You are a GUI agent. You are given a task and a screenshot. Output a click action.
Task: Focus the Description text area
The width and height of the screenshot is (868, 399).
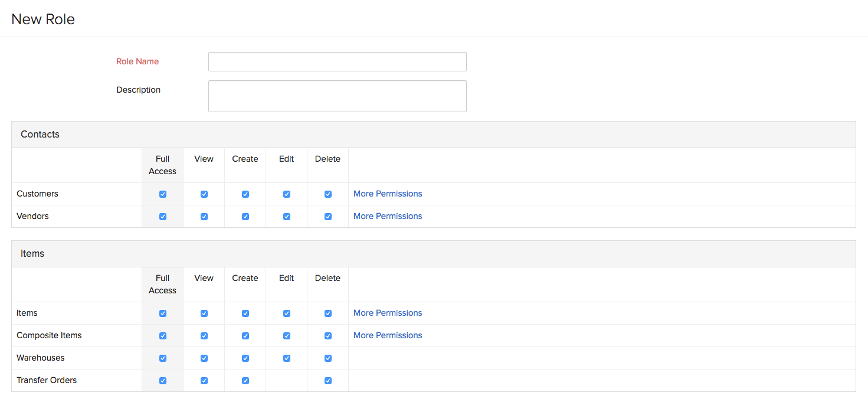337,96
